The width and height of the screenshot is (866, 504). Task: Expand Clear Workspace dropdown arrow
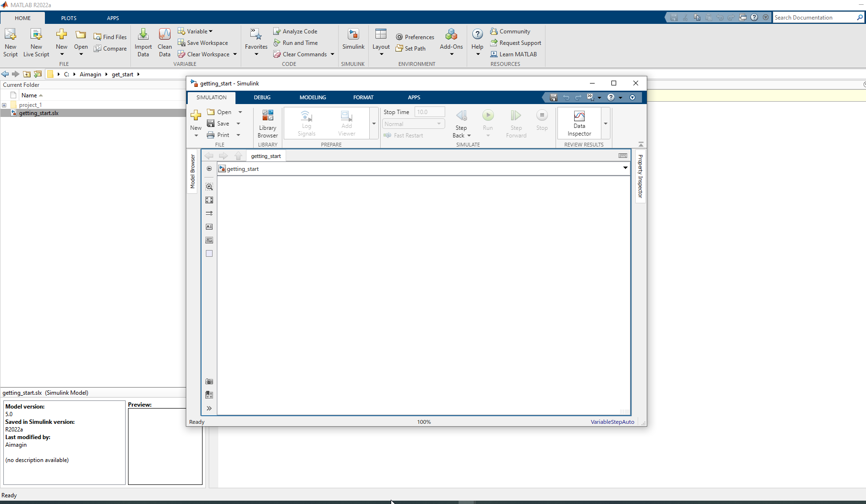(235, 54)
